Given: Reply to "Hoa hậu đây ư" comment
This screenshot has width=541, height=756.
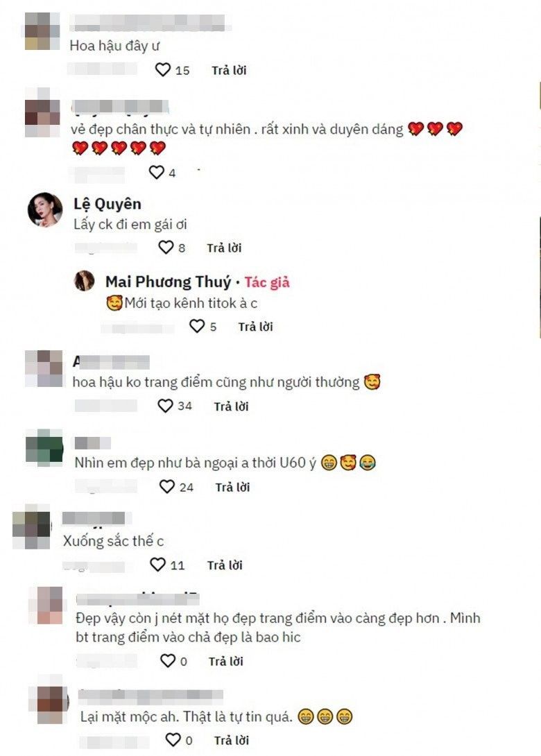Looking at the screenshot, I should tap(229, 70).
